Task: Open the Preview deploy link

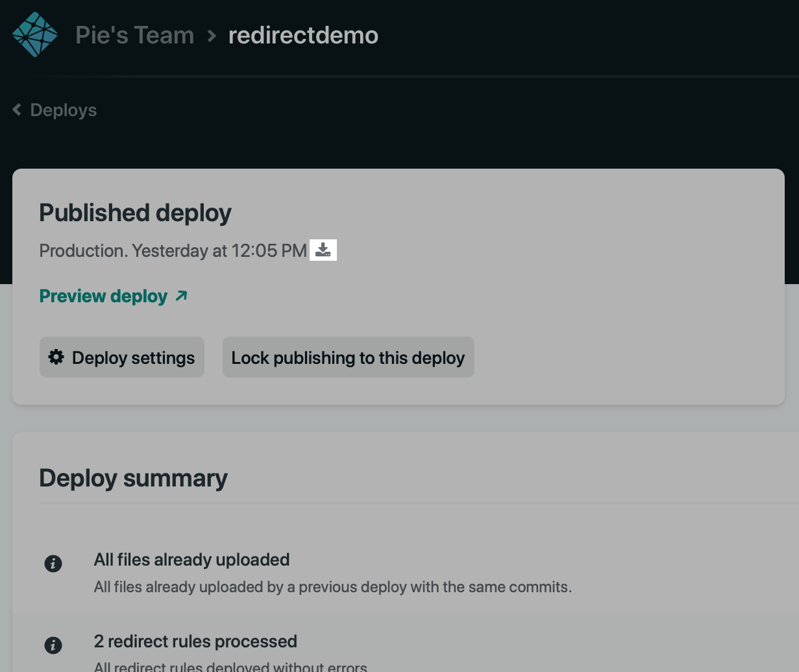Action: pos(104,296)
